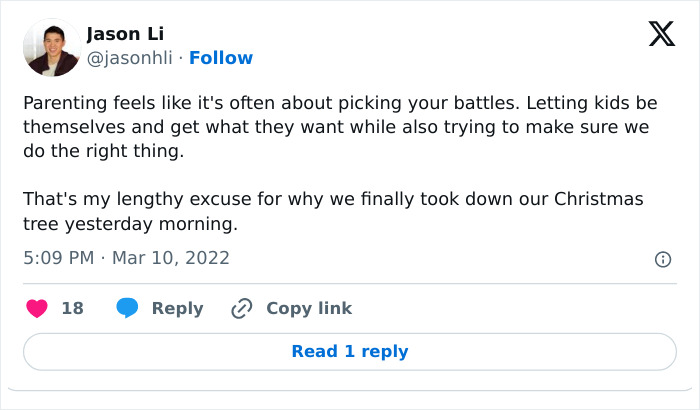Click the 5:09 PM time in the timestamp
This screenshot has height=410, width=700.
point(58,258)
